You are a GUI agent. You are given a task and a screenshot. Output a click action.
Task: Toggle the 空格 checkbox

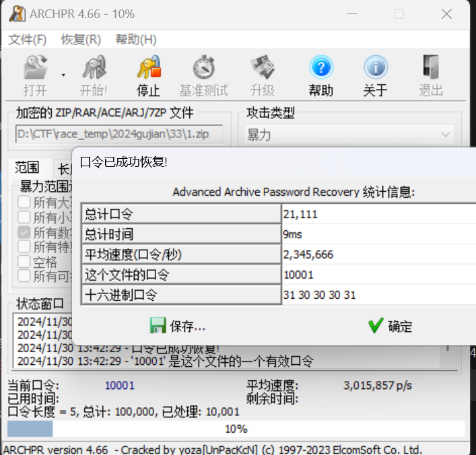click(24, 262)
